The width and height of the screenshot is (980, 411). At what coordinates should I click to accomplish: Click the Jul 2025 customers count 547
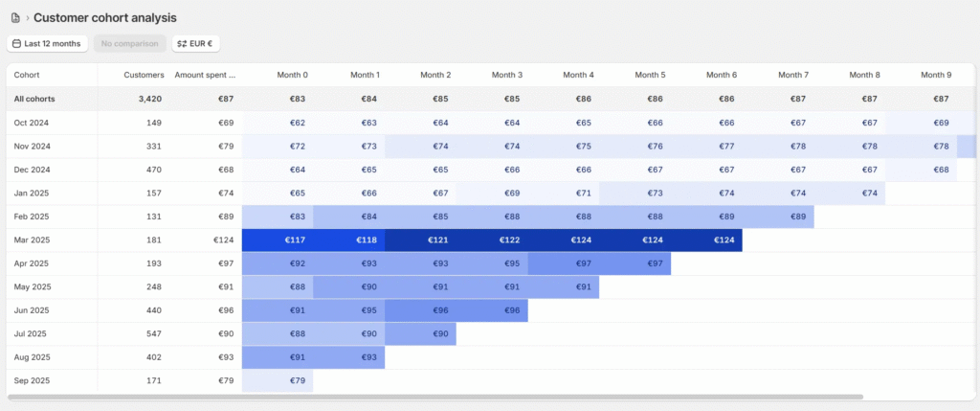pyautogui.click(x=152, y=333)
